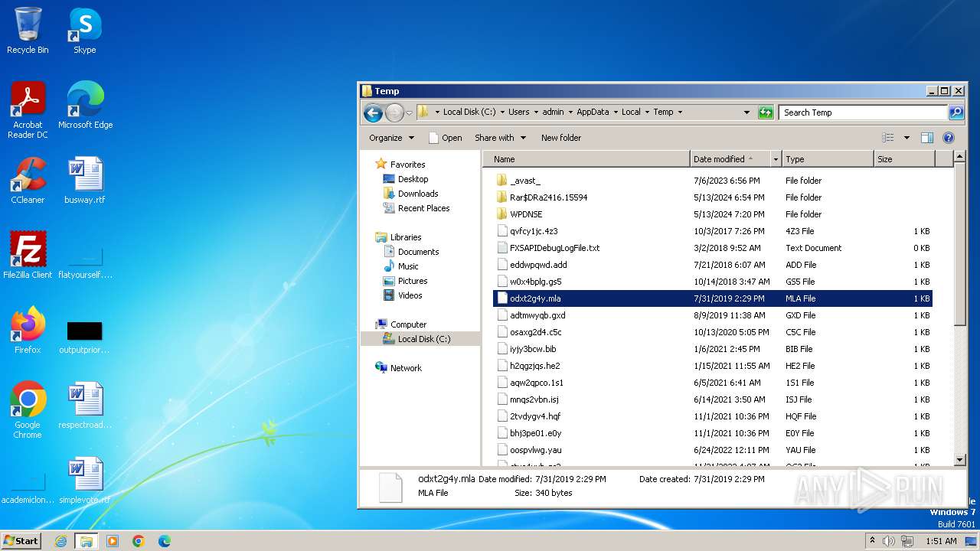Screen dimensions: 980x551
Task: Open Windows Media Player taskbar icon
Action: (x=113, y=541)
